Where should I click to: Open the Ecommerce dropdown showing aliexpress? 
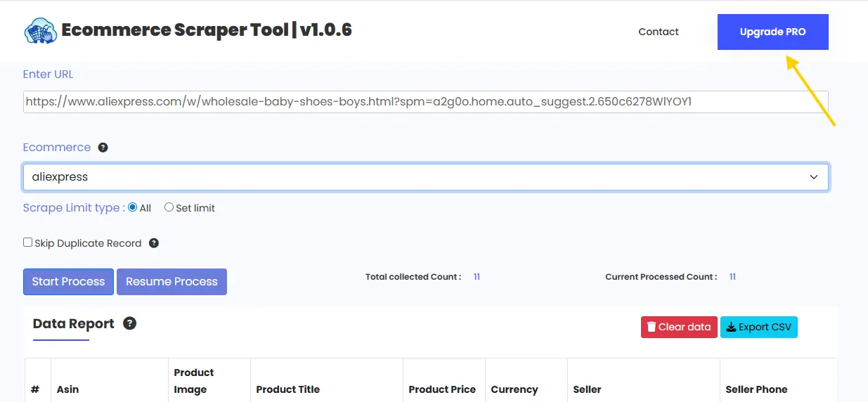click(425, 177)
